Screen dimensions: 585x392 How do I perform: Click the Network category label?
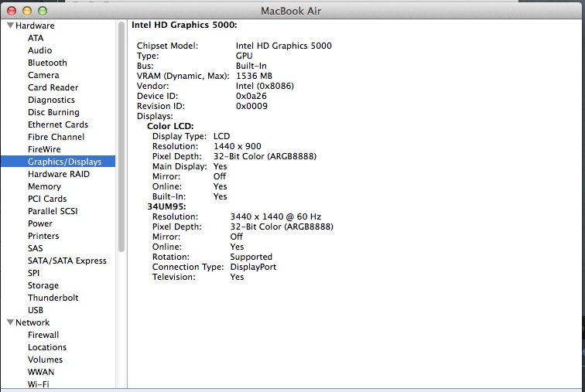point(32,322)
